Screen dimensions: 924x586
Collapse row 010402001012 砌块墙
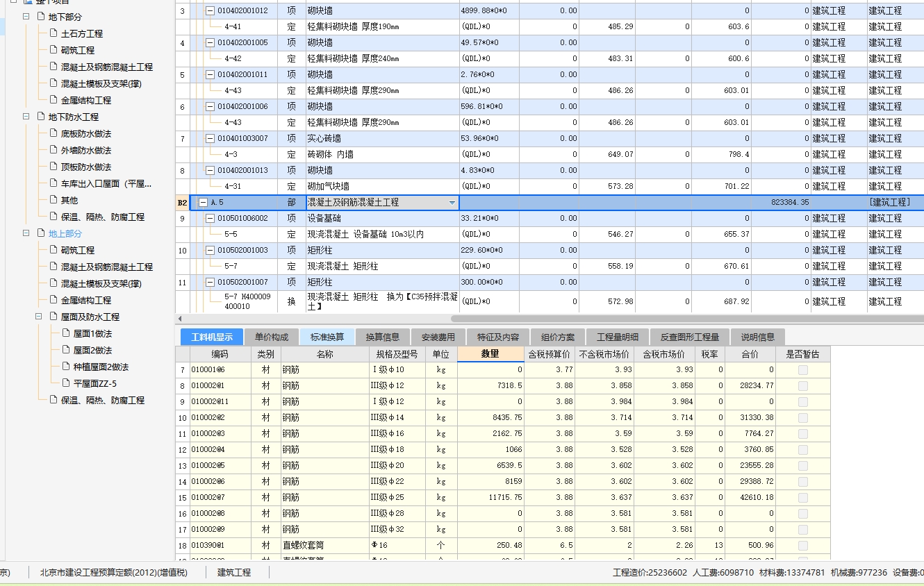click(x=211, y=10)
